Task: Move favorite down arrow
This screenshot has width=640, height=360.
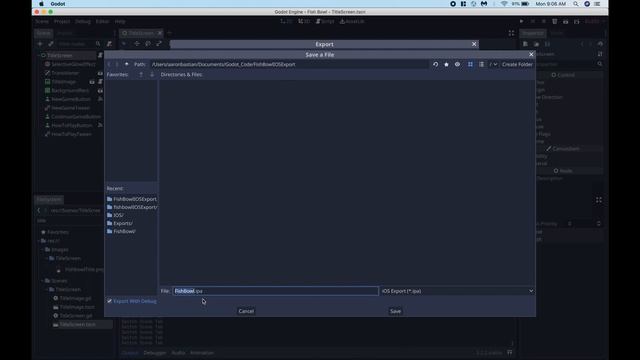Action: (152, 75)
